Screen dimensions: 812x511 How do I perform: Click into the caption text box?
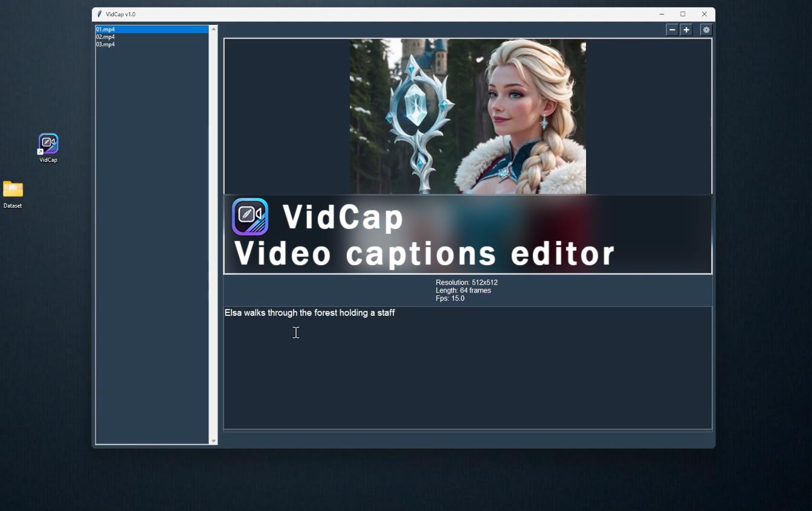468,368
